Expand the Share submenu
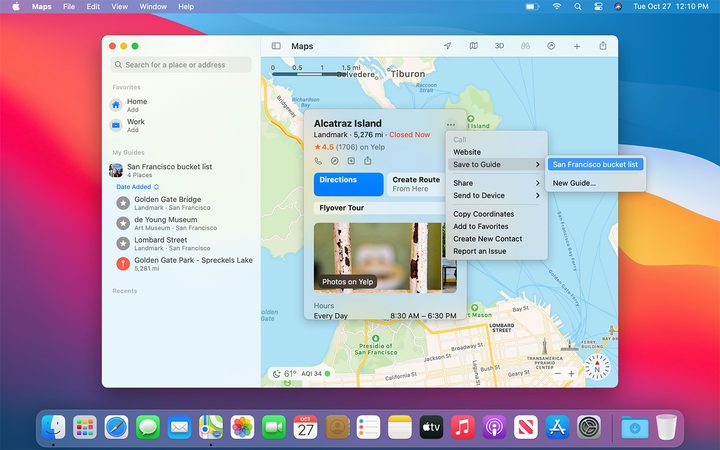The width and height of the screenshot is (720, 450). [496, 183]
